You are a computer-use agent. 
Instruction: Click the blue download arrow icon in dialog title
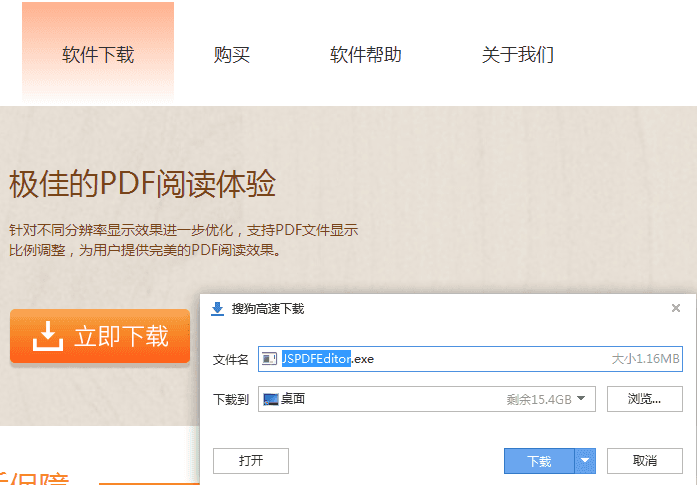(217, 309)
